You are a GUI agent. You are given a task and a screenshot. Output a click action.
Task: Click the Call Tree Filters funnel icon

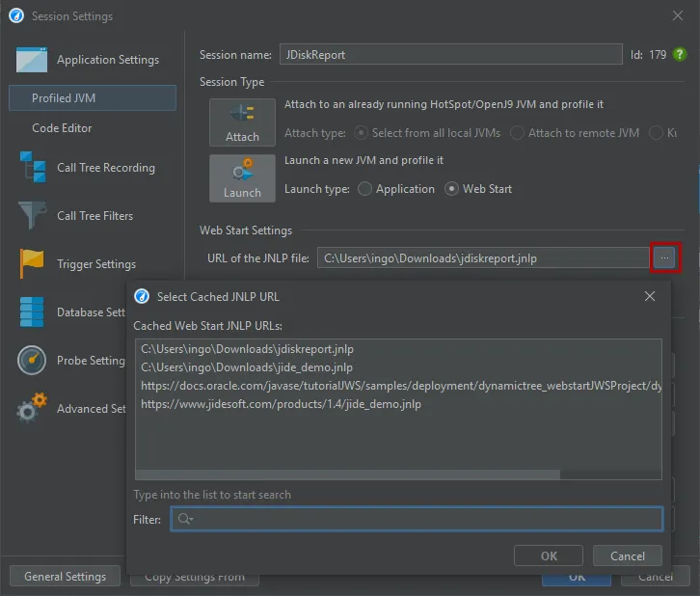pos(32,215)
